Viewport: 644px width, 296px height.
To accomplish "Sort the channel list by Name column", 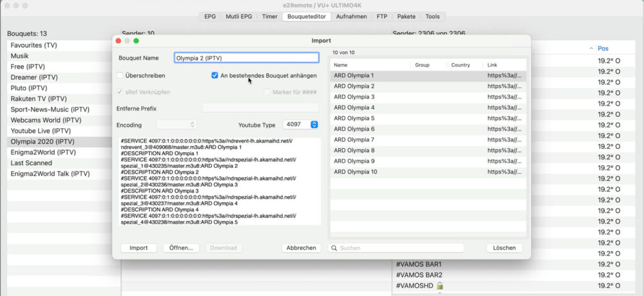I will click(x=370, y=65).
